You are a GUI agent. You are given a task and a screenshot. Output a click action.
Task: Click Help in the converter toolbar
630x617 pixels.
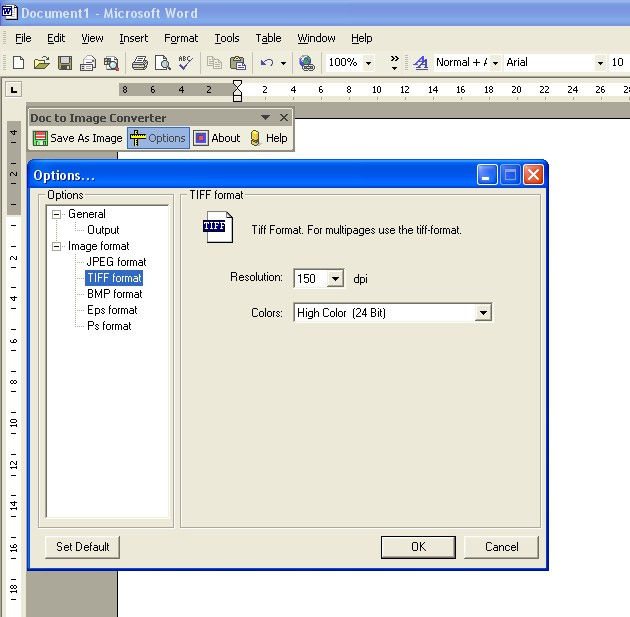(x=269, y=138)
